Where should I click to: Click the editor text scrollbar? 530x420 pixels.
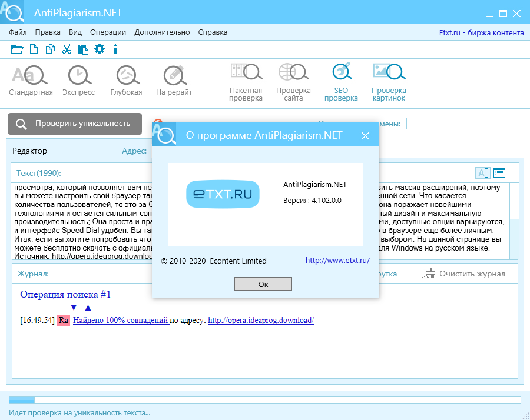tap(514, 221)
